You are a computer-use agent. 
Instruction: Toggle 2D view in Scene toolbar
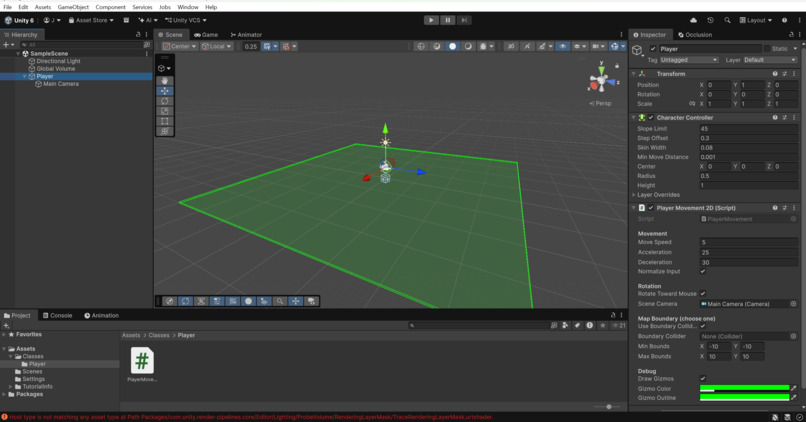511,46
